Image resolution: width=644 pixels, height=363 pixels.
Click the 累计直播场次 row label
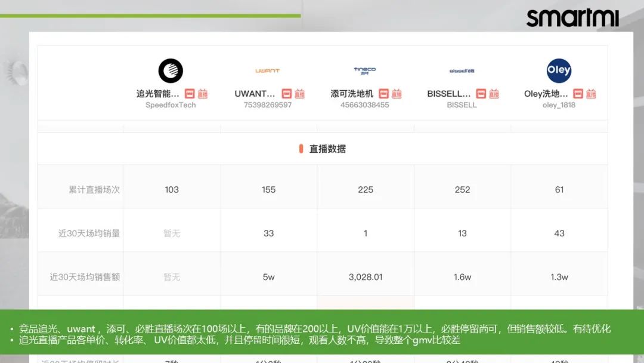94,189
